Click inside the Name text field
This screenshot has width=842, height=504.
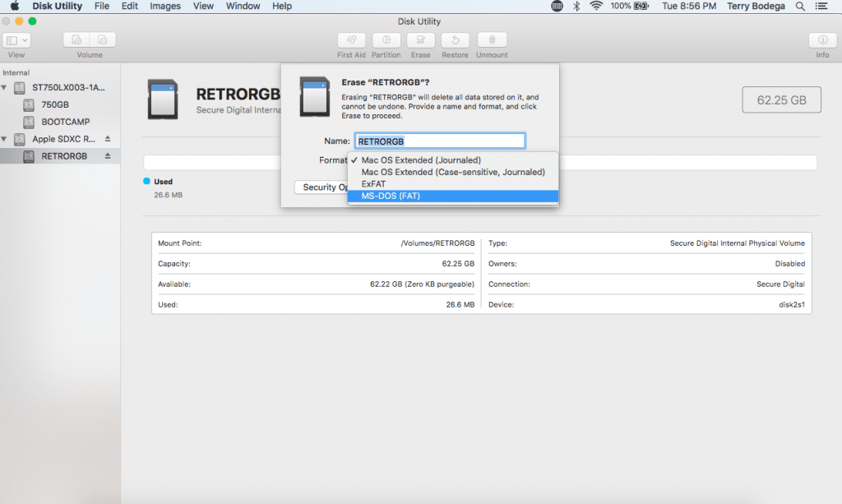(439, 140)
